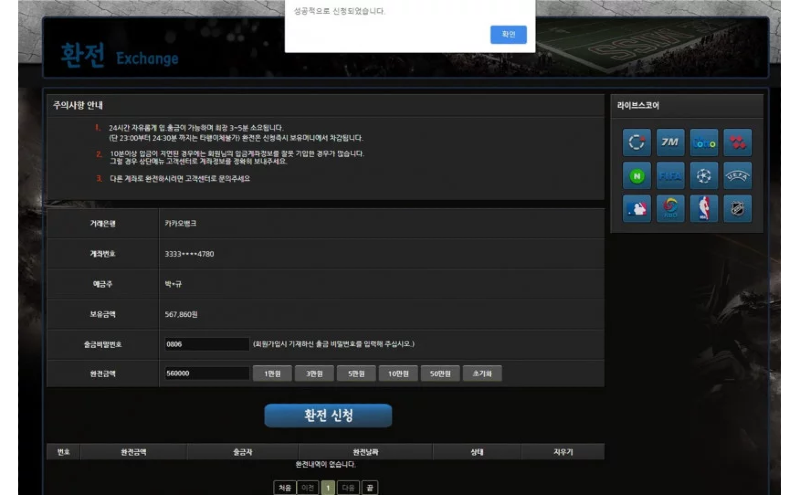800x495 pixels.
Task: Open the NBA icon
Action: pos(703,208)
